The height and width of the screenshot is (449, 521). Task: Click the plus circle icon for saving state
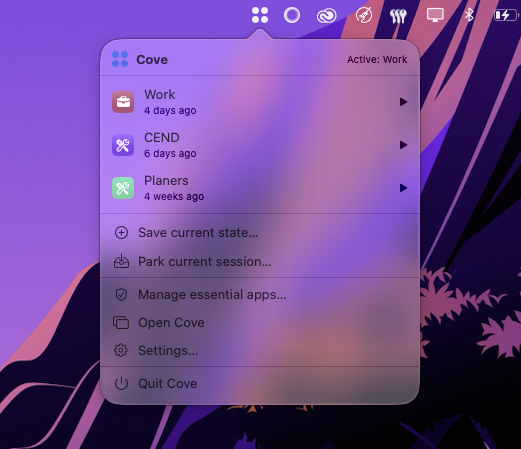[121, 233]
